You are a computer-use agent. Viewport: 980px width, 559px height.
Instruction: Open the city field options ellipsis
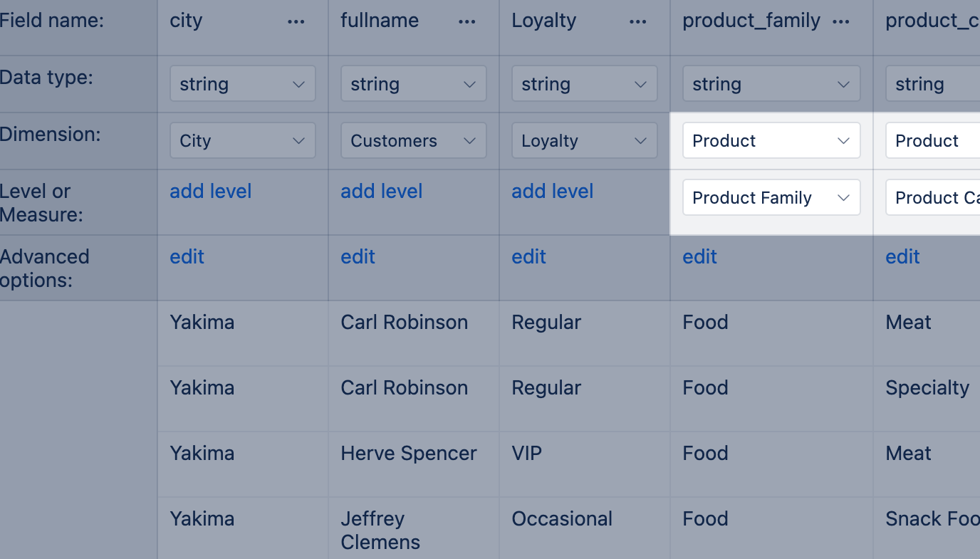pos(296,22)
